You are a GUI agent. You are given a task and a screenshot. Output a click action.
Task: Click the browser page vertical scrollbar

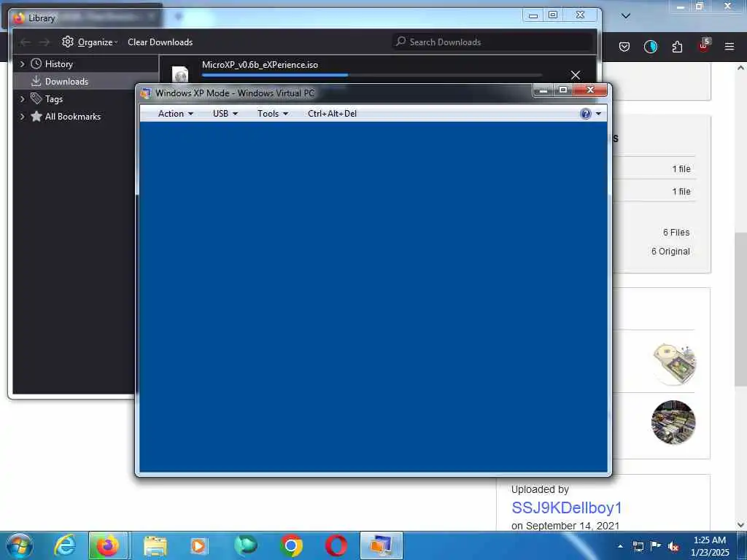click(x=740, y=309)
